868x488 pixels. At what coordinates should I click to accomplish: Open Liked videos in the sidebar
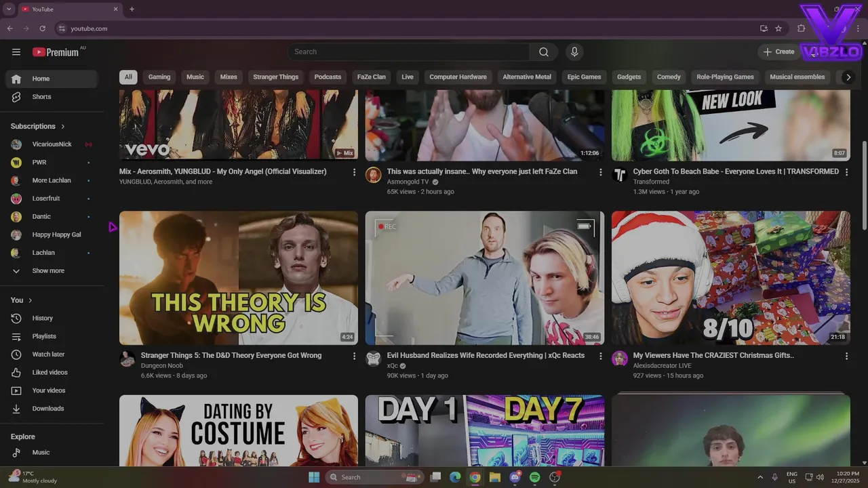tap(52, 372)
